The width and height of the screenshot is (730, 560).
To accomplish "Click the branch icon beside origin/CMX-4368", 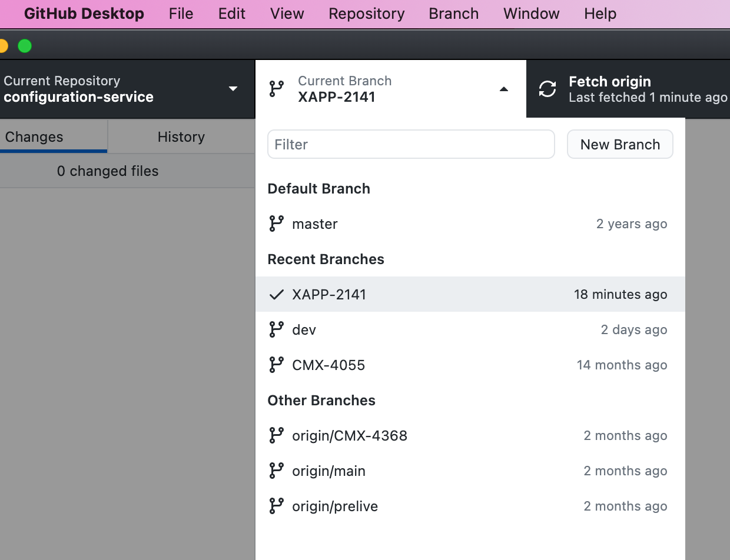I will click(x=276, y=435).
